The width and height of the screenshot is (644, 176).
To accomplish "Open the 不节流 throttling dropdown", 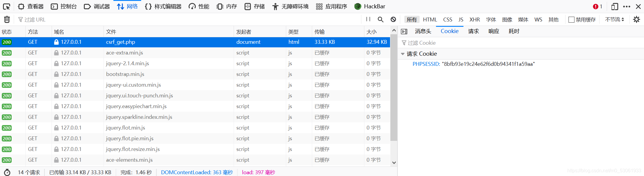I will 614,19.
